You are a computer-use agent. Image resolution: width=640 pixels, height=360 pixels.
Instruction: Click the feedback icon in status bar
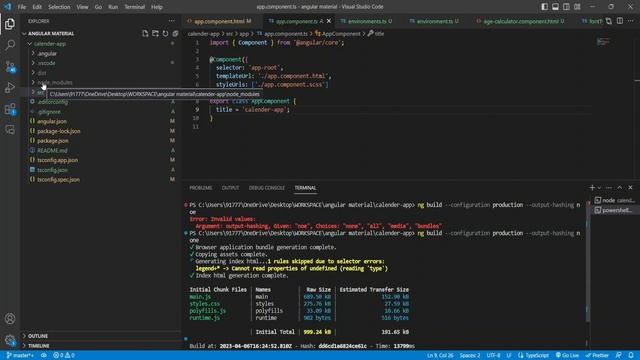click(619, 356)
